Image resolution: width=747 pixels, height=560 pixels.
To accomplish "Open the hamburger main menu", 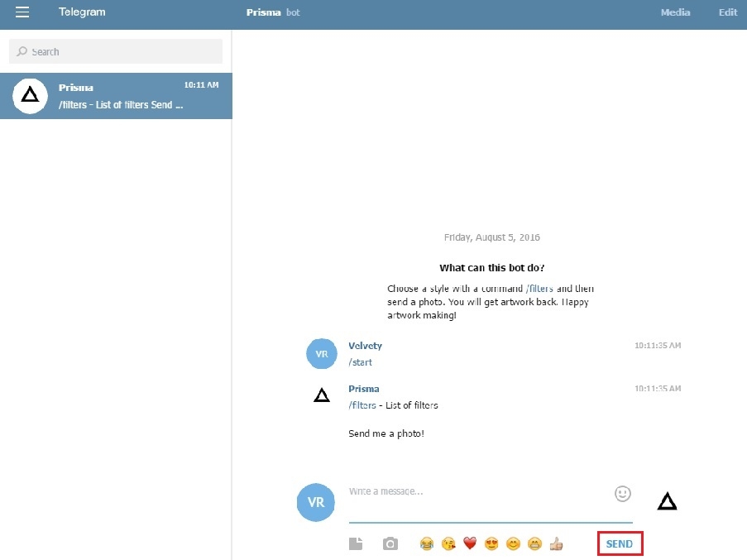I will point(22,12).
